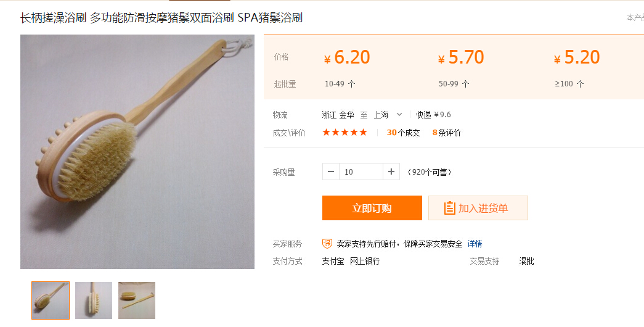This screenshot has height=327, width=644.
Task: Click the five-star rating icons
Action: [344, 133]
